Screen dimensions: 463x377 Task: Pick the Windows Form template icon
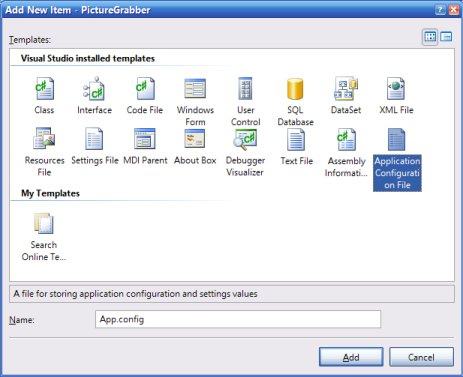point(195,88)
